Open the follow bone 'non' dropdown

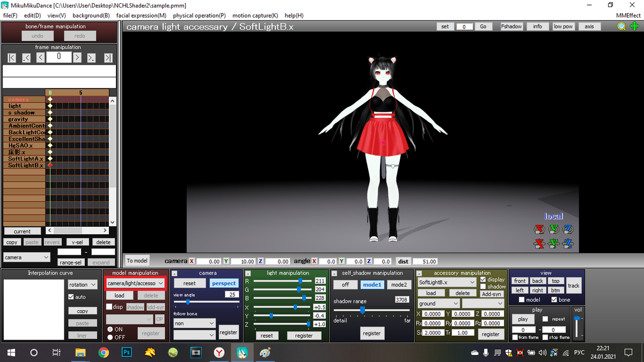tap(194, 323)
